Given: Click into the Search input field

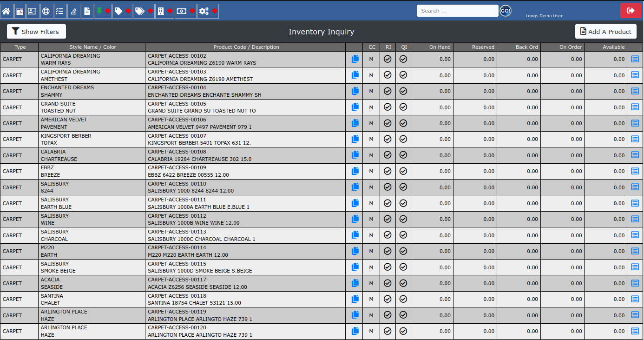Looking at the screenshot, I should pos(457,11).
